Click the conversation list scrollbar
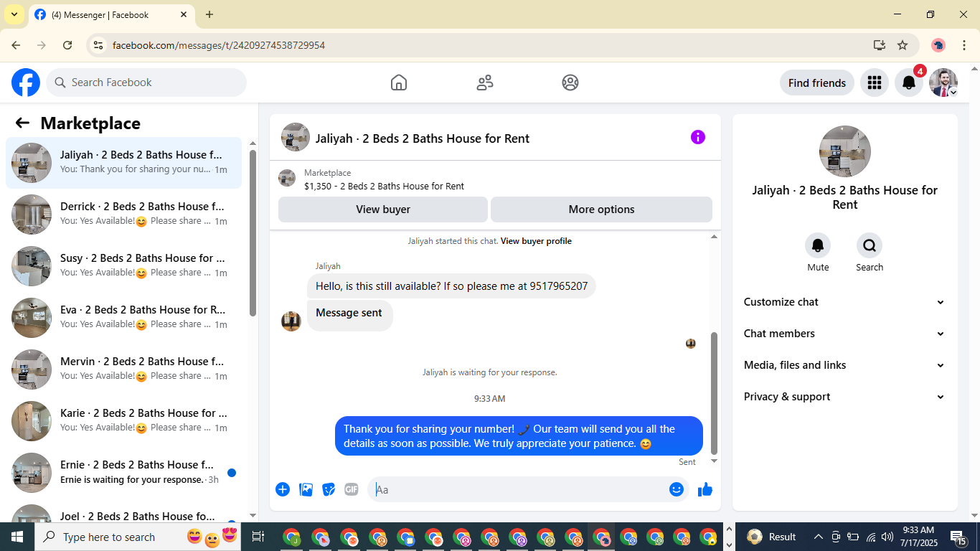This screenshot has width=980, height=551. pos(253,233)
